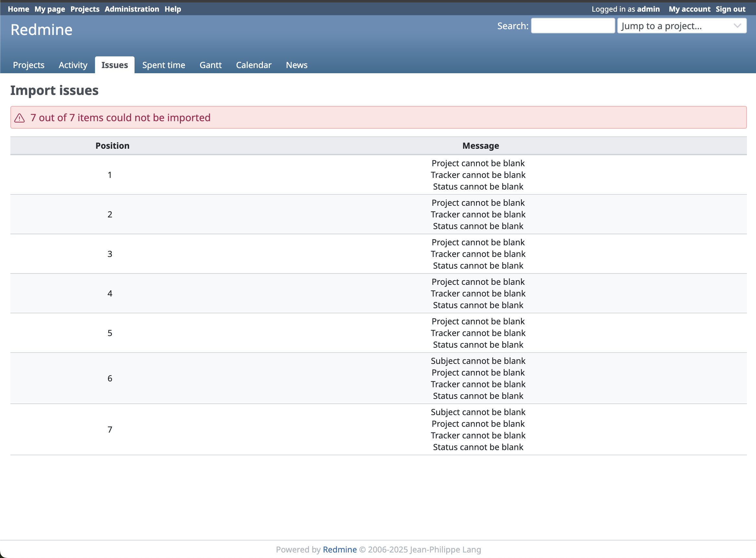
Task: Click the Redmine link in the footer
Action: (x=339, y=550)
